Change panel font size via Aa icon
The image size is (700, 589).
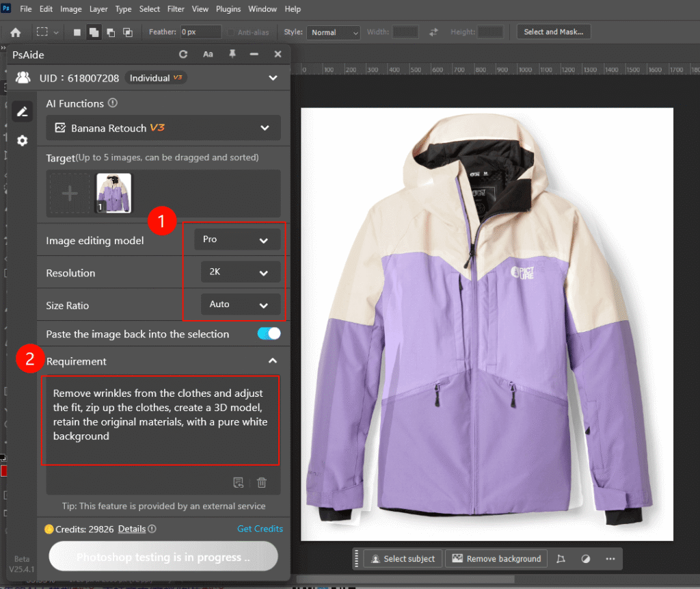[x=208, y=54]
